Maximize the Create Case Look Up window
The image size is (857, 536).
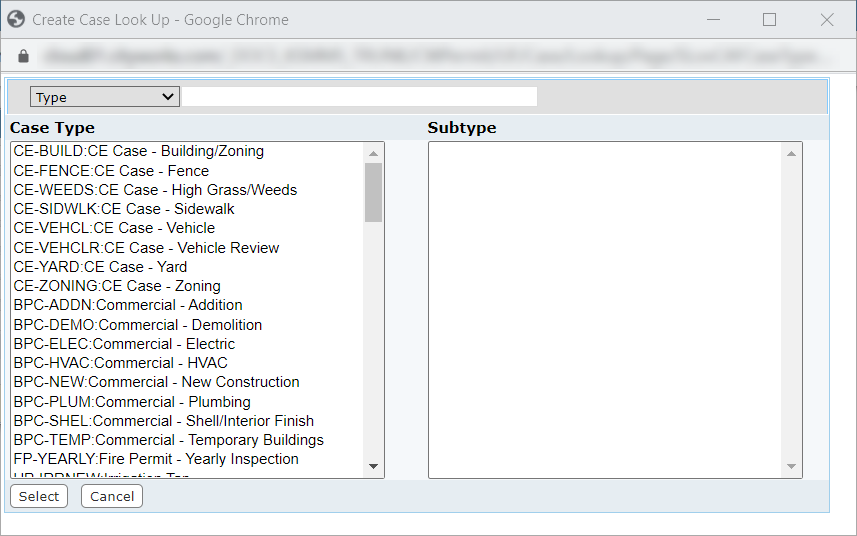point(769,19)
